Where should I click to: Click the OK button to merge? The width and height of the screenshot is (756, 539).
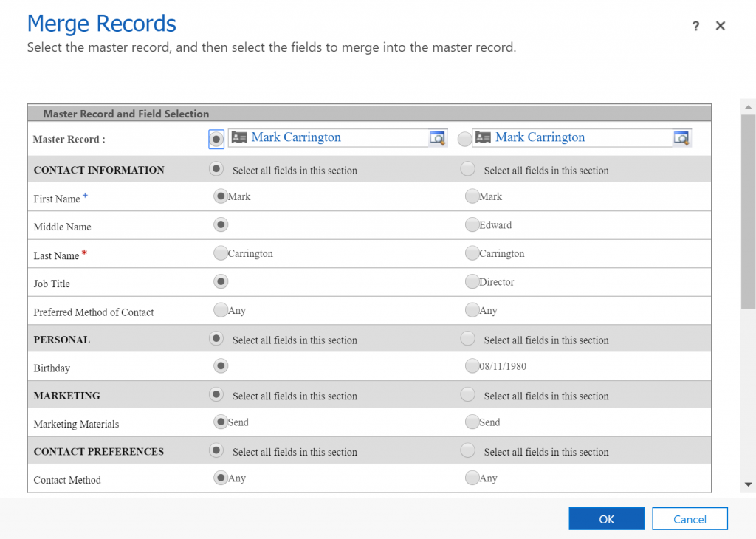(x=606, y=519)
